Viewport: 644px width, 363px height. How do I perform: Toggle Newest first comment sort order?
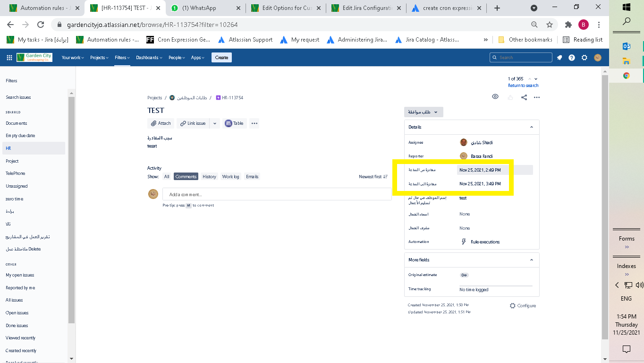tap(373, 177)
